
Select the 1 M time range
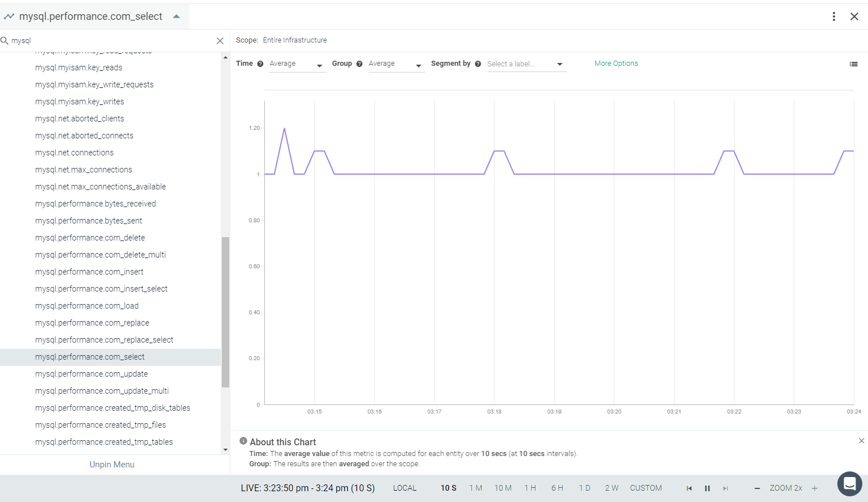(x=475, y=488)
